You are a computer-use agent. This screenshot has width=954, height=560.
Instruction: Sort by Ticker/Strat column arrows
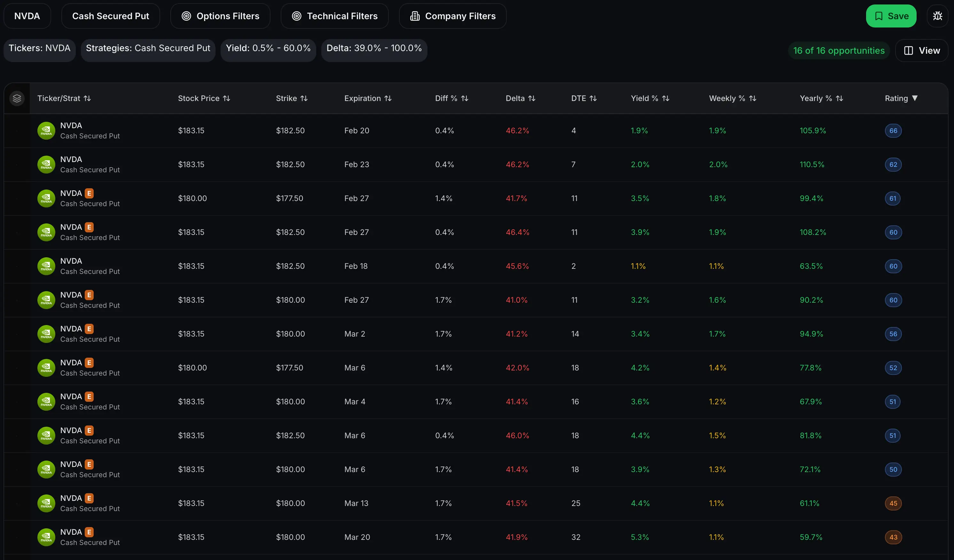[x=88, y=98]
